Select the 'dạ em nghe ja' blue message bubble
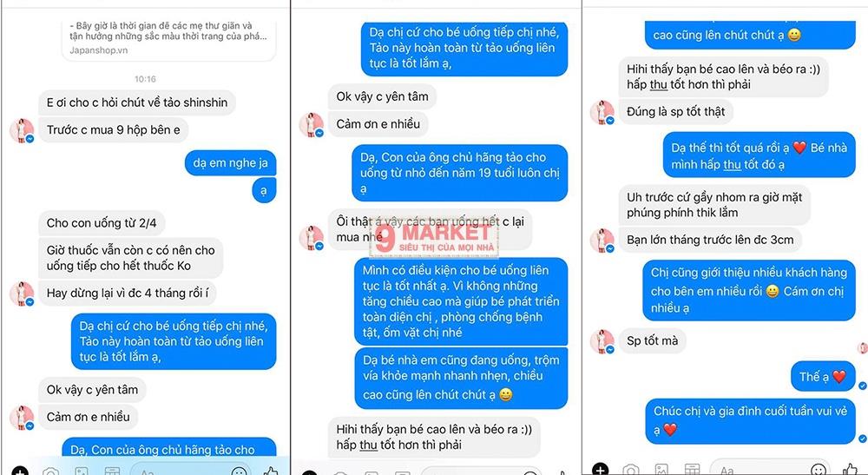This screenshot has height=475, width=868. [x=230, y=163]
